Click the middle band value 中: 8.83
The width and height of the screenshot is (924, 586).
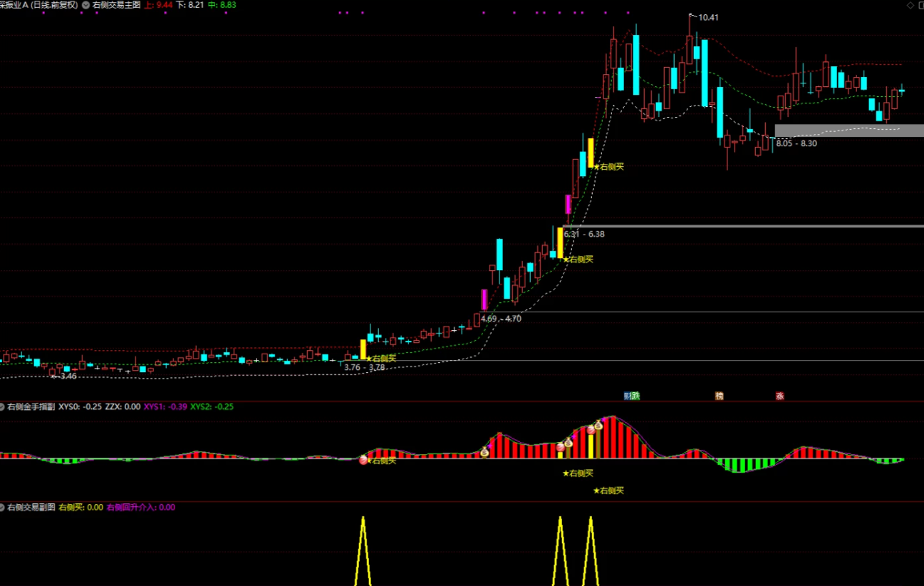[x=222, y=4]
